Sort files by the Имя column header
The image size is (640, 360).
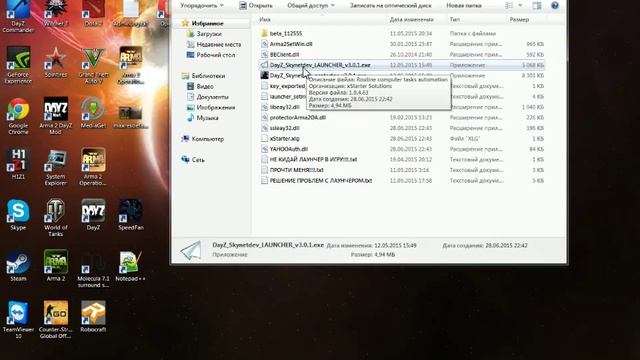tap(265, 19)
